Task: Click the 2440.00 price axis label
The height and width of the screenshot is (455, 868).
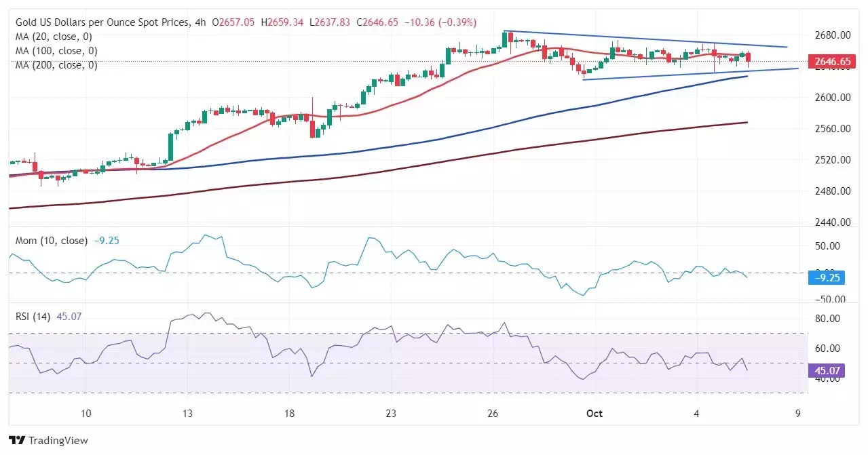Action: [831, 222]
